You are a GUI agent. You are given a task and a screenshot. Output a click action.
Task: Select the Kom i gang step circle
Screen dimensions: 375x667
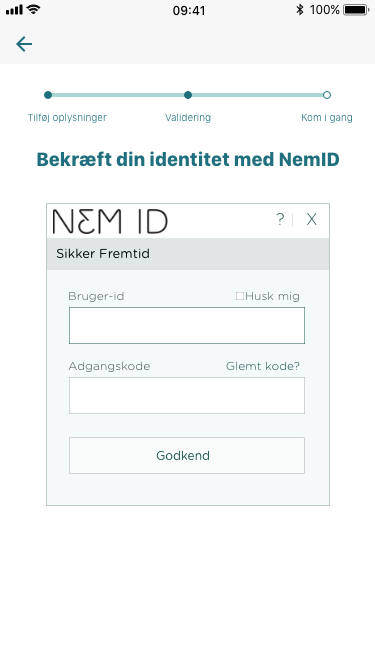(x=327, y=95)
